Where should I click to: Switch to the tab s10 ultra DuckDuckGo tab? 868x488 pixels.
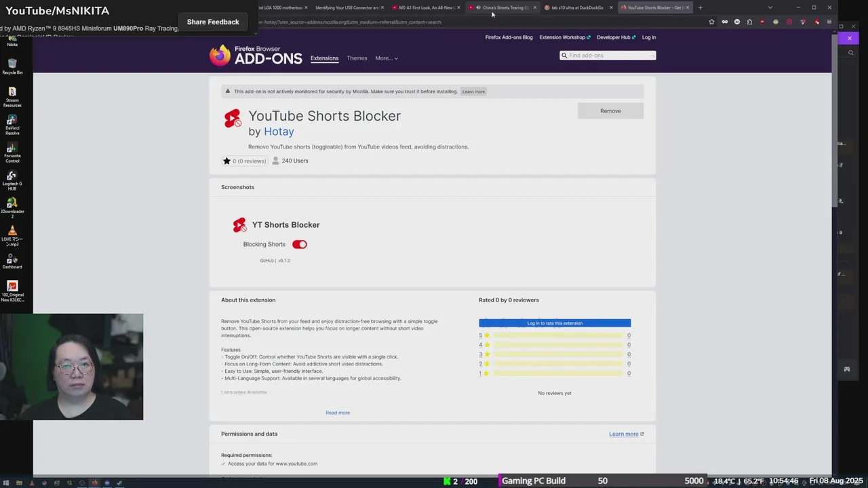578,7
